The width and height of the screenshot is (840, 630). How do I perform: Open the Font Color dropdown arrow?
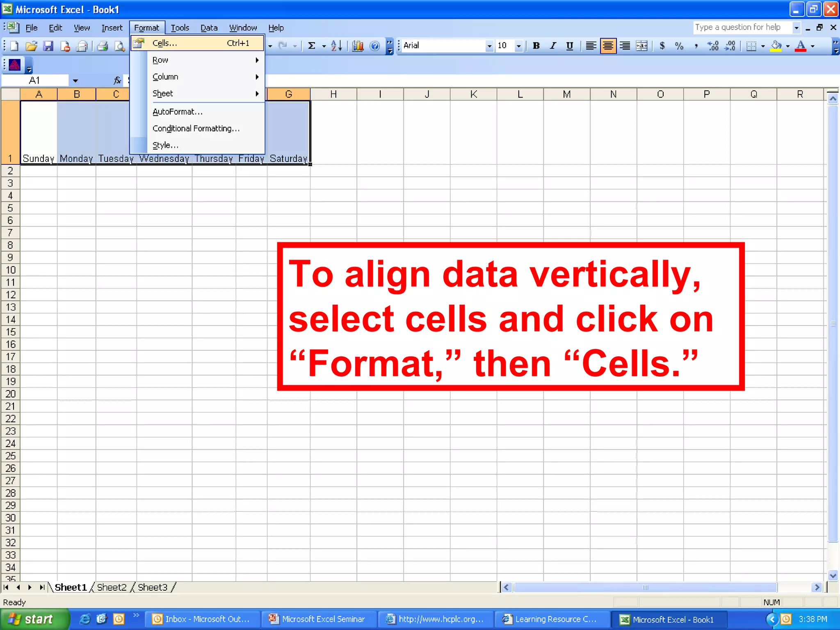point(813,46)
